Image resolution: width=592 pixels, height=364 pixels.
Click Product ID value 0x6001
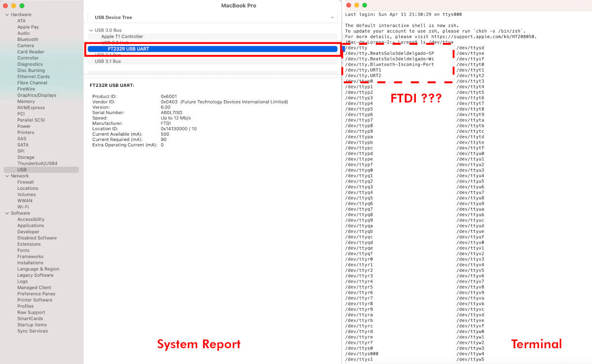pos(169,96)
